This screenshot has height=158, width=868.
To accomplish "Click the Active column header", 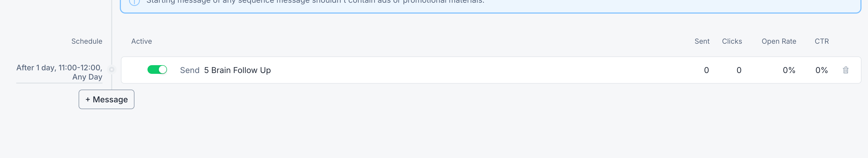I will (x=142, y=41).
